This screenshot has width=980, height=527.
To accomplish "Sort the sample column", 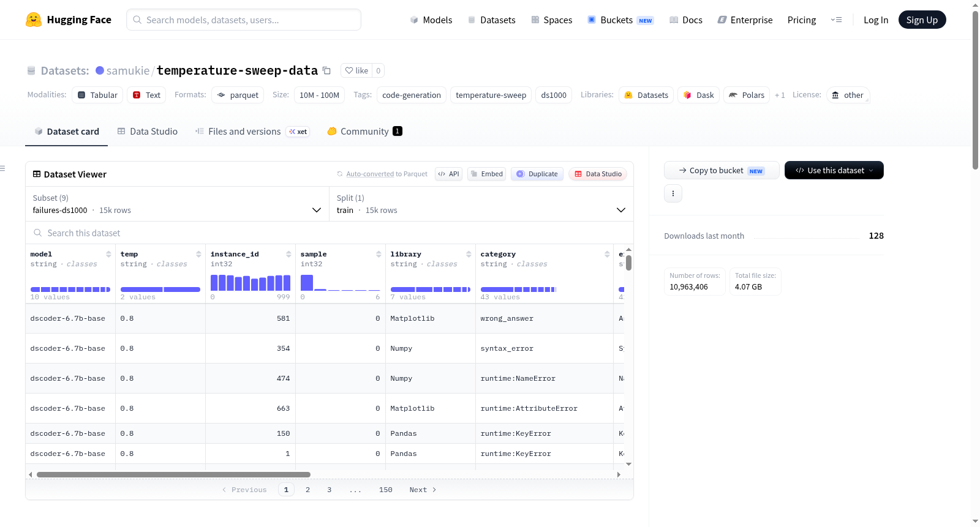I will [x=379, y=254].
